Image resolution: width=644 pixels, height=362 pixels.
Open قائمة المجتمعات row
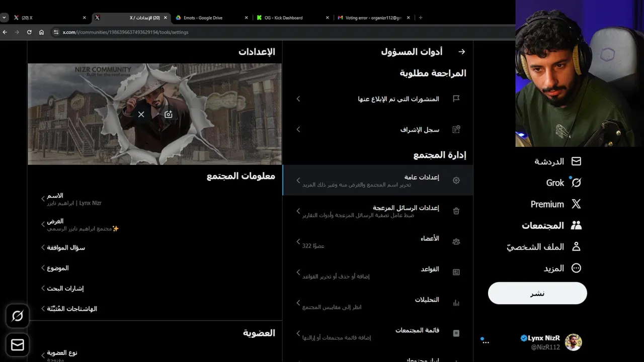[378, 333]
